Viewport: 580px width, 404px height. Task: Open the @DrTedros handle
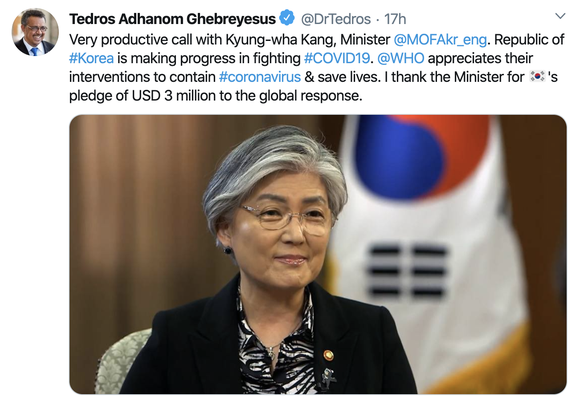click(x=336, y=18)
